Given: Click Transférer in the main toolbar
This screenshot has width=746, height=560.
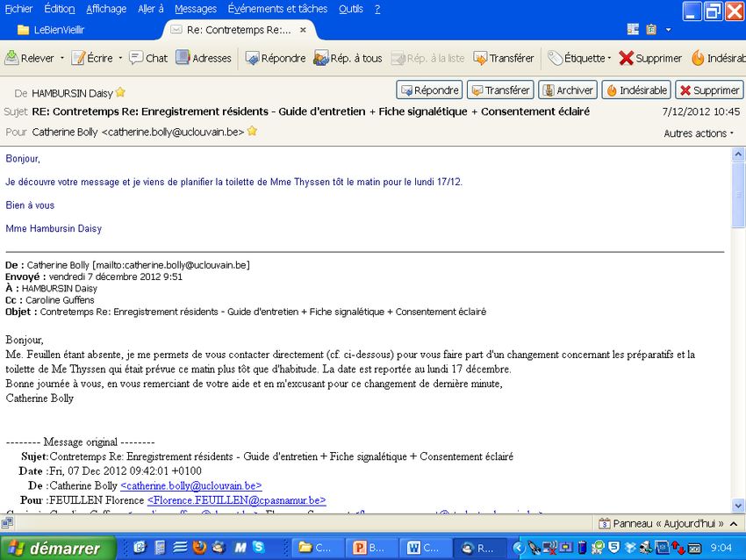Looking at the screenshot, I should tap(504, 58).
